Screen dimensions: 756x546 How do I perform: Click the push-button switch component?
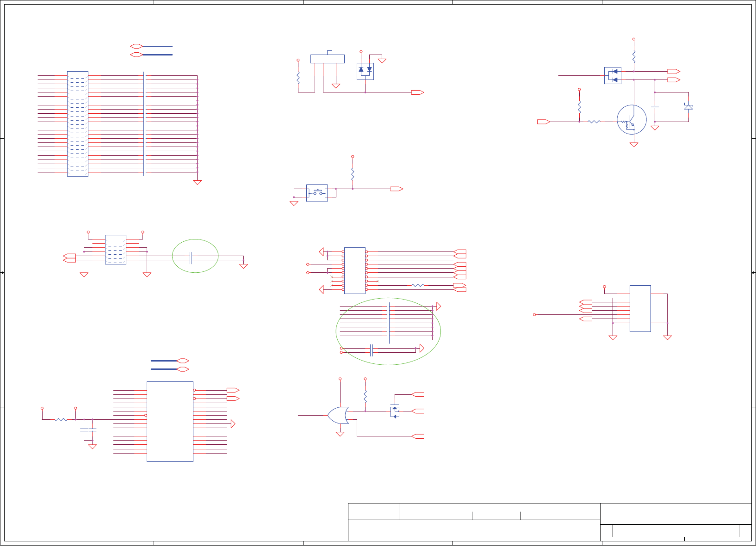(x=317, y=193)
